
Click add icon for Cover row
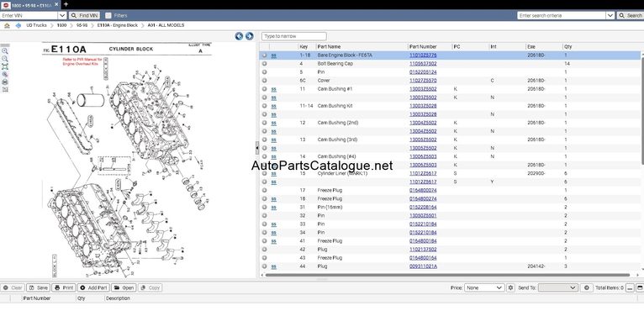(264, 81)
